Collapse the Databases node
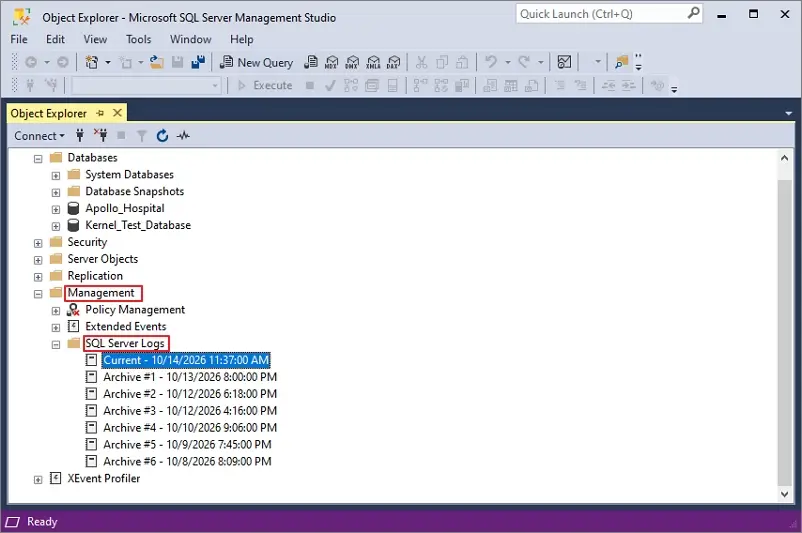This screenshot has width=802, height=533. (38, 159)
